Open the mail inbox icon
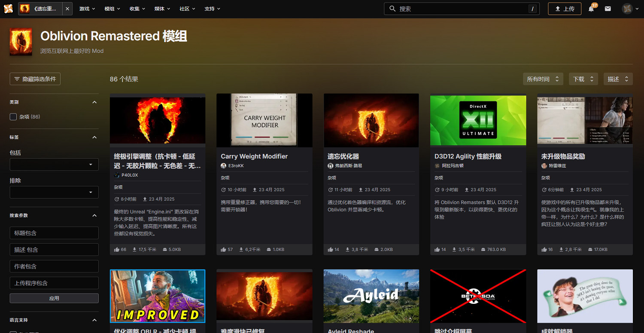 point(608,9)
